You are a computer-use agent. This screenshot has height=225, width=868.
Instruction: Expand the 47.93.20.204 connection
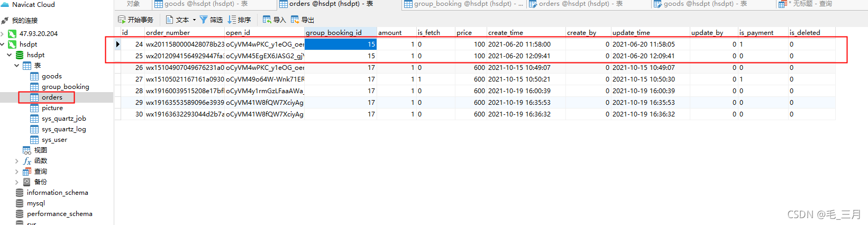(x=3, y=33)
